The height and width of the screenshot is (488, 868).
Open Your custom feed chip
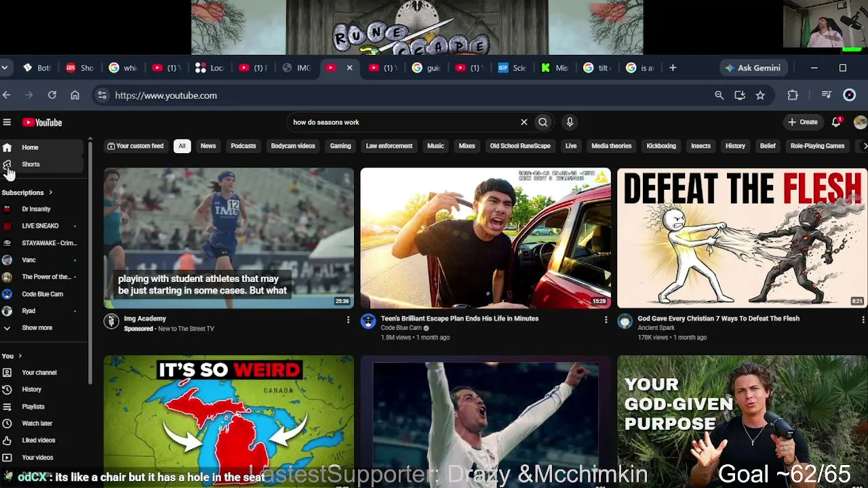click(x=136, y=146)
